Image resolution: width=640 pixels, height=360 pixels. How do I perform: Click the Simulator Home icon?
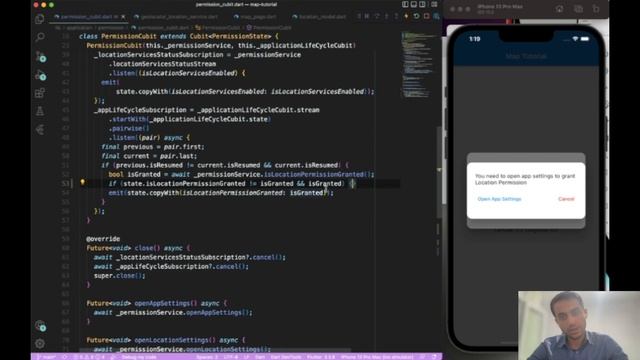point(559,9)
